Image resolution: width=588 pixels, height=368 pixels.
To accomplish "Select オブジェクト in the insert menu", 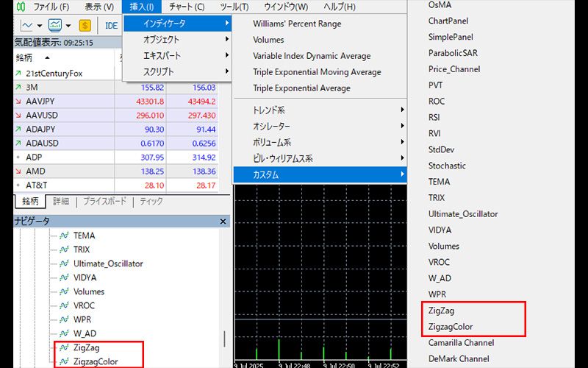I will coord(161,40).
